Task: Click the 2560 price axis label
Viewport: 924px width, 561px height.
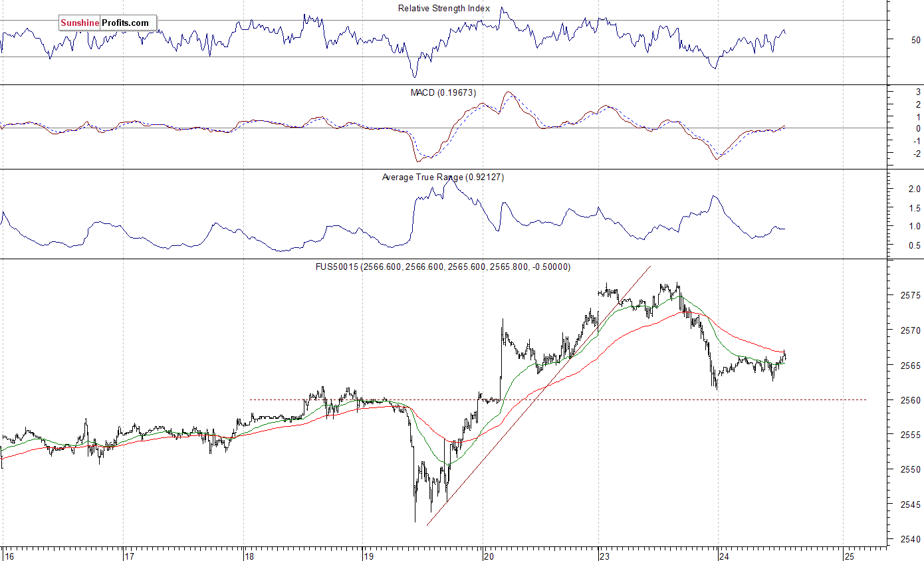Action: tap(911, 400)
